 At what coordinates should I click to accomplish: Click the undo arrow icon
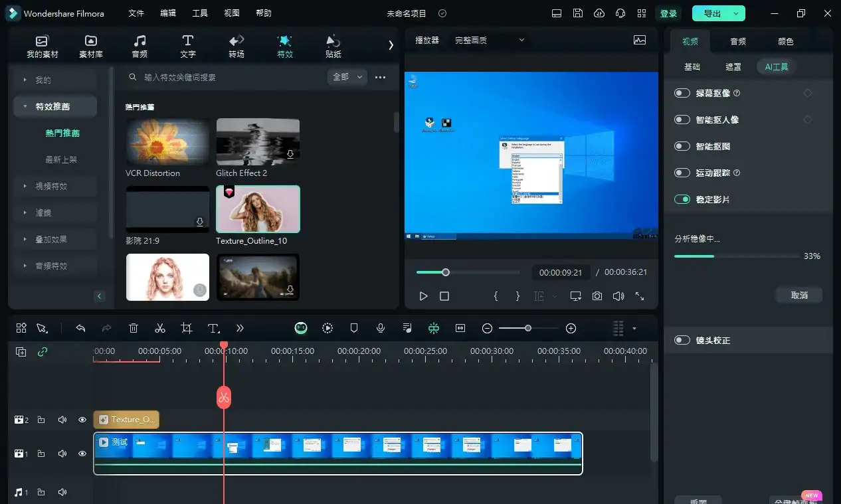(80, 327)
